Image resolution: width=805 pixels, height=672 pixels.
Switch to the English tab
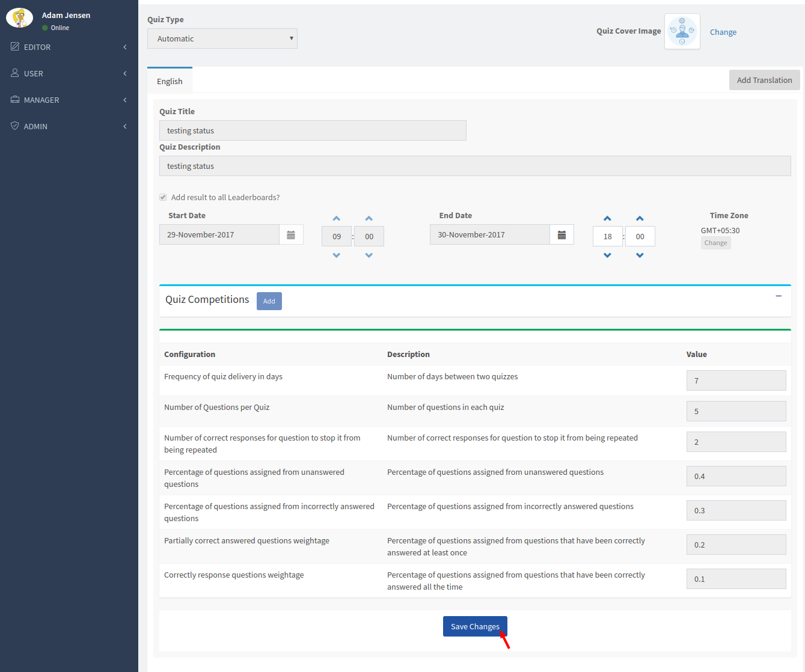(x=170, y=81)
